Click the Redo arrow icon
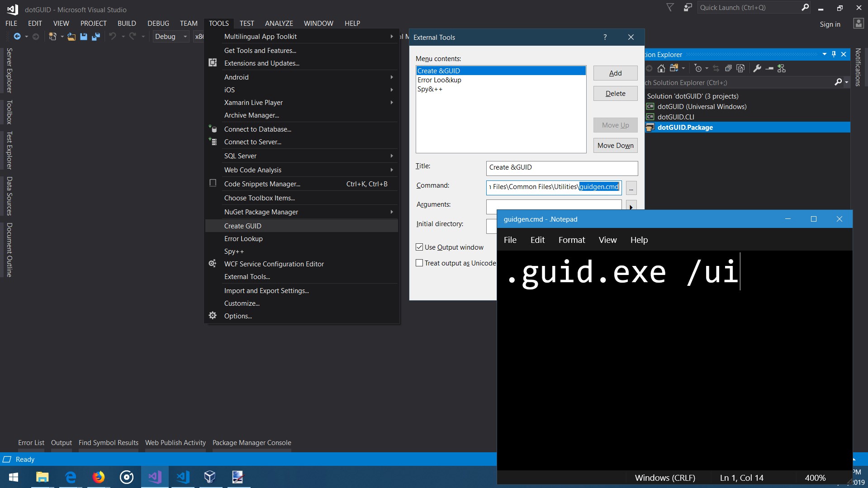This screenshot has height=488, width=868. (x=133, y=37)
